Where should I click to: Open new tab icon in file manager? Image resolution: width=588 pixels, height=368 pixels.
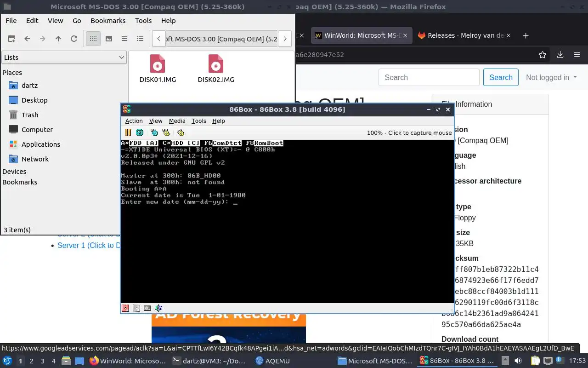(x=11, y=39)
